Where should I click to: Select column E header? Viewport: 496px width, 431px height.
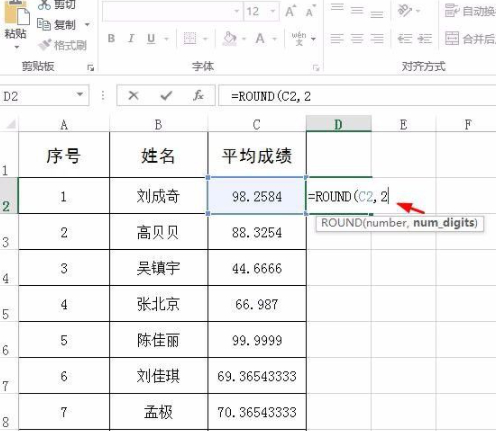click(404, 125)
